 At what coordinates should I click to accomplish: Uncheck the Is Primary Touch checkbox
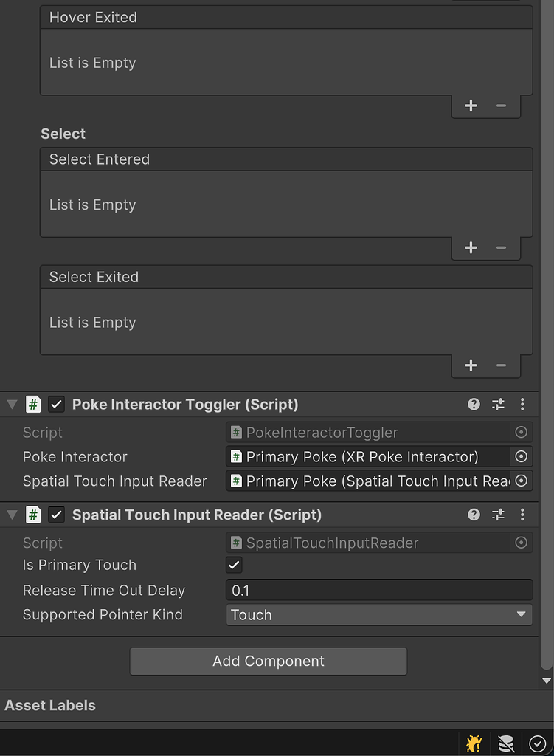point(234,566)
